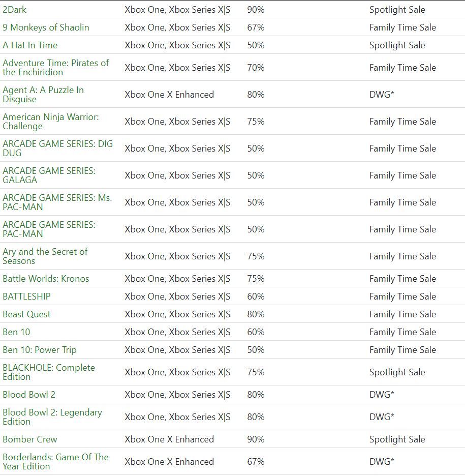Select Xbox One X Enhanced in Agent A row
465x476 pixels.
[x=169, y=95]
